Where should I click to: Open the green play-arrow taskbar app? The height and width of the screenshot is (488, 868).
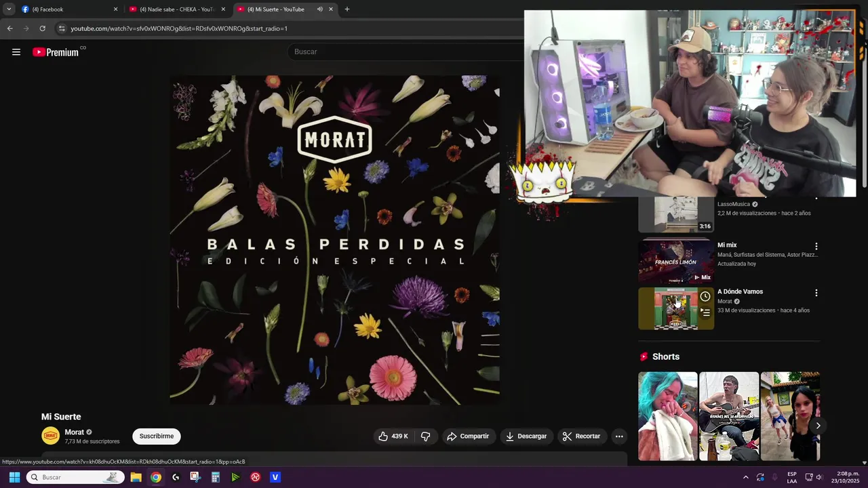pyautogui.click(x=235, y=477)
